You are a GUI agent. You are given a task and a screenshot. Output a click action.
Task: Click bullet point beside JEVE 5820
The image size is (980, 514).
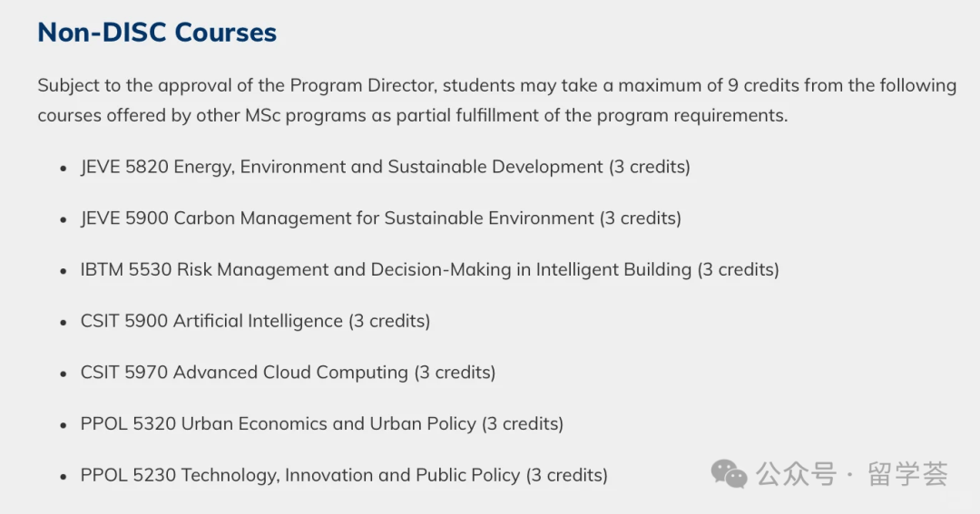click(x=64, y=169)
